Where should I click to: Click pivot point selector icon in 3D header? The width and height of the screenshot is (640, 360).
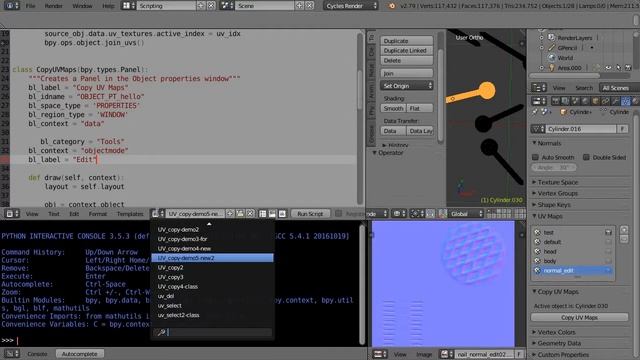416,213
